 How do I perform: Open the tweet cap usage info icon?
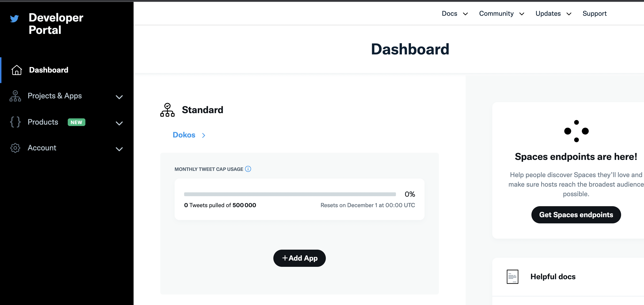(x=248, y=169)
